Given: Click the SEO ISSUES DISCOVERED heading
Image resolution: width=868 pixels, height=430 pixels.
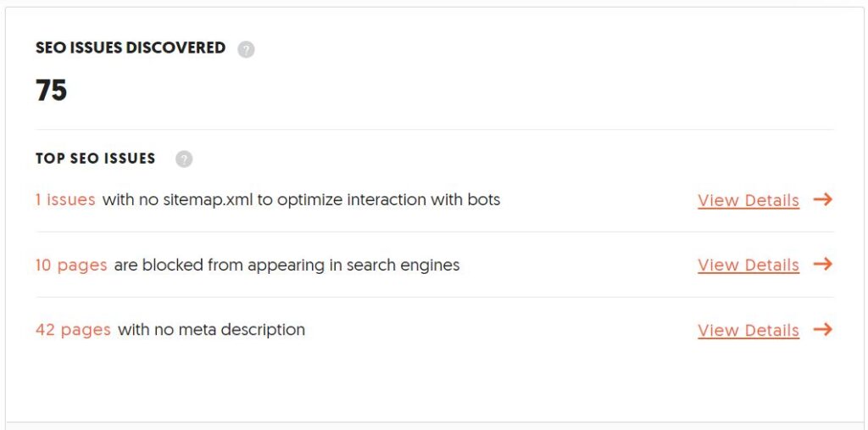Looking at the screenshot, I should click(131, 47).
